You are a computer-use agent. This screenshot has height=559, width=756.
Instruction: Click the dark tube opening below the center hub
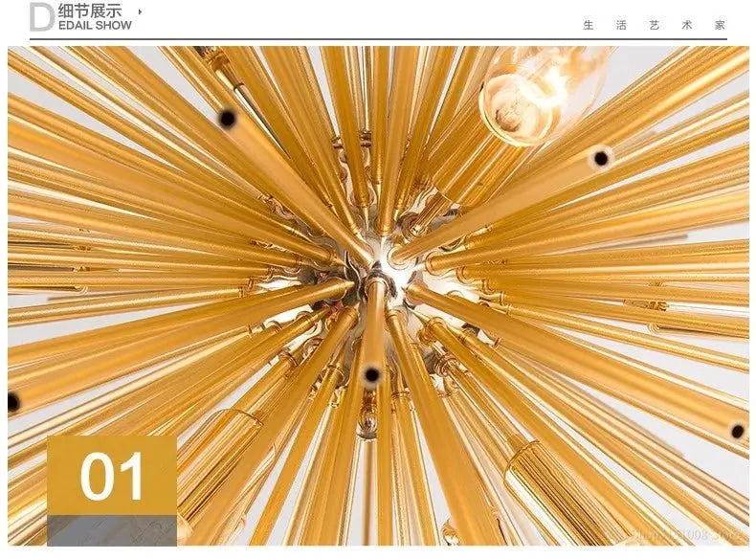[371, 374]
